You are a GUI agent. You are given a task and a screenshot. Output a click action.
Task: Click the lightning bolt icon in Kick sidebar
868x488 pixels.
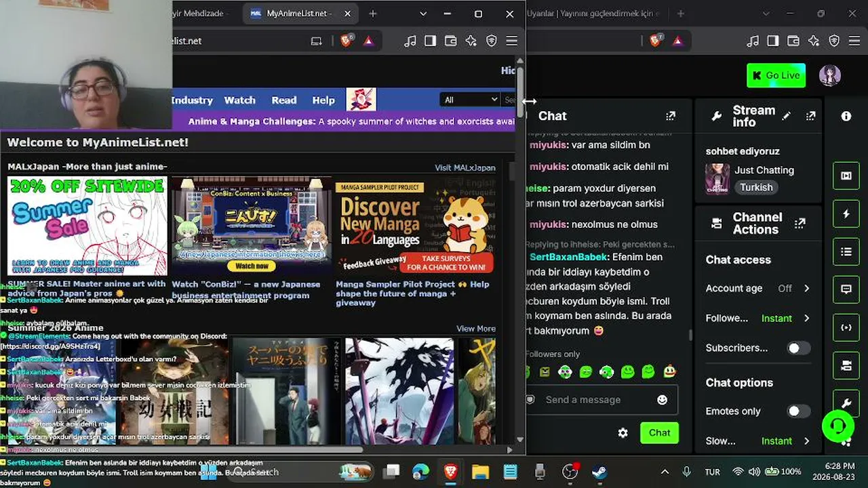tap(846, 214)
